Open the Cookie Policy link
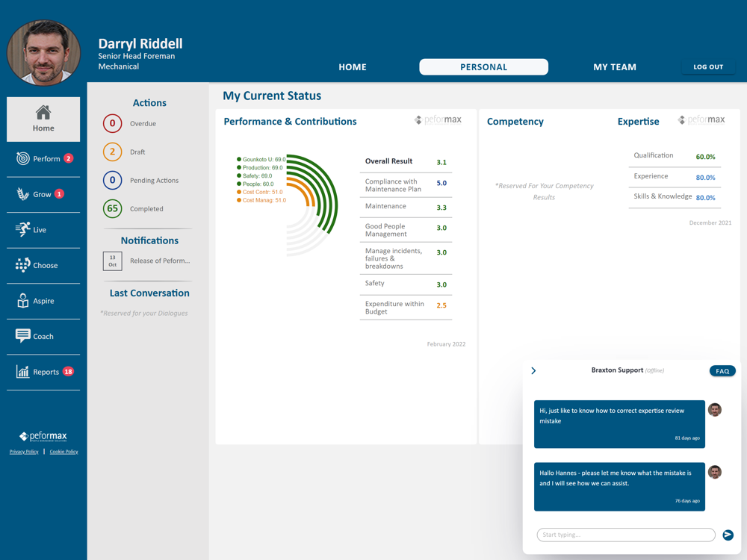Viewport: 747px width, 560px height. (63, 452)
